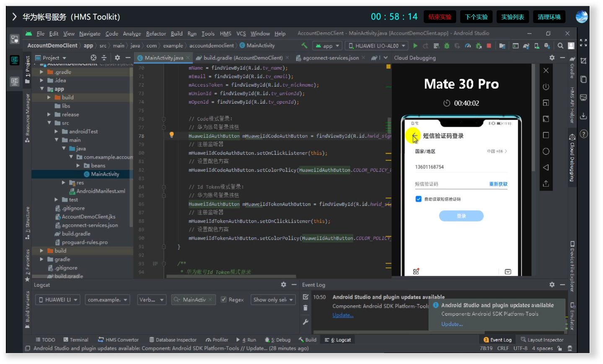Open Project panel settings gear
The image size is (603, 364).
click(117, 58)
